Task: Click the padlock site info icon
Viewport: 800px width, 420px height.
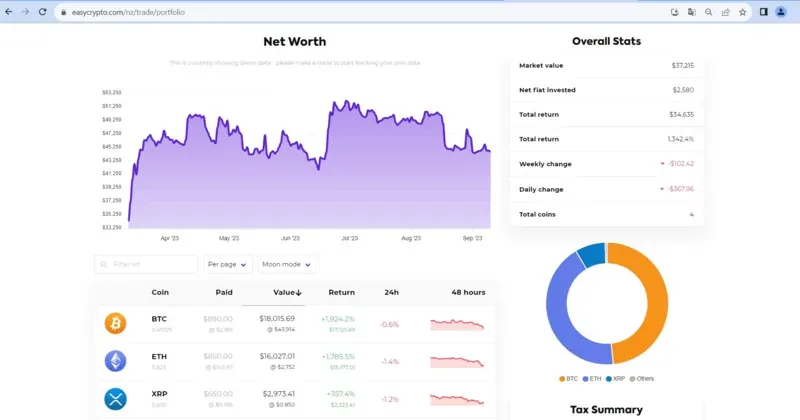Action: point(63,12)
